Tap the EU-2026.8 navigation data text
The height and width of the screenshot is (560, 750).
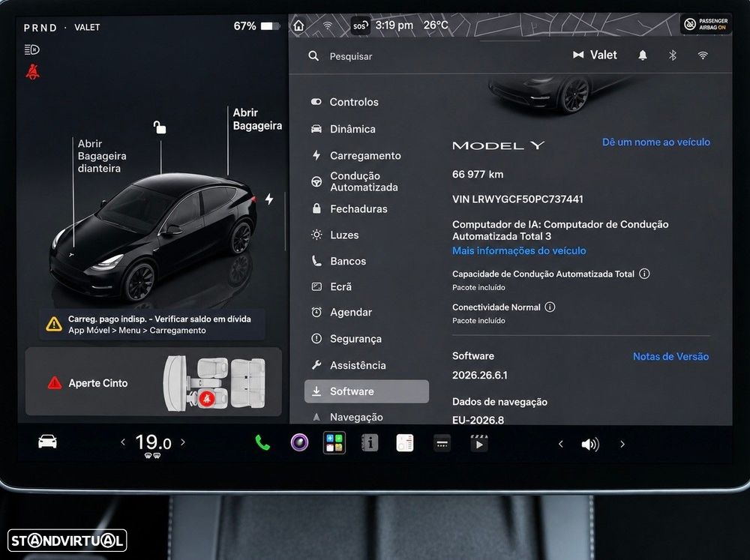(x=478, y=420)
